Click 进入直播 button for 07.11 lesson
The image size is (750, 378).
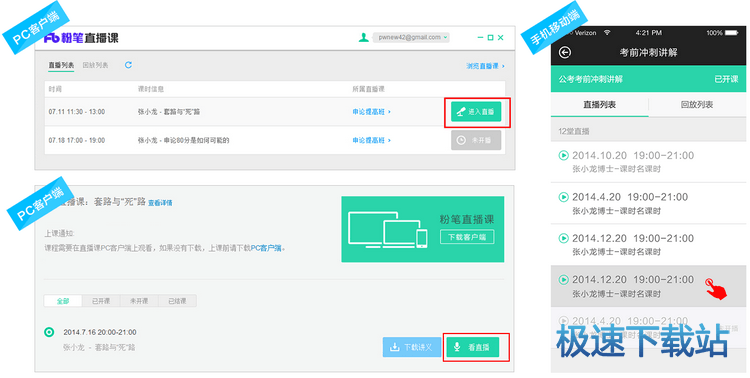476,112
